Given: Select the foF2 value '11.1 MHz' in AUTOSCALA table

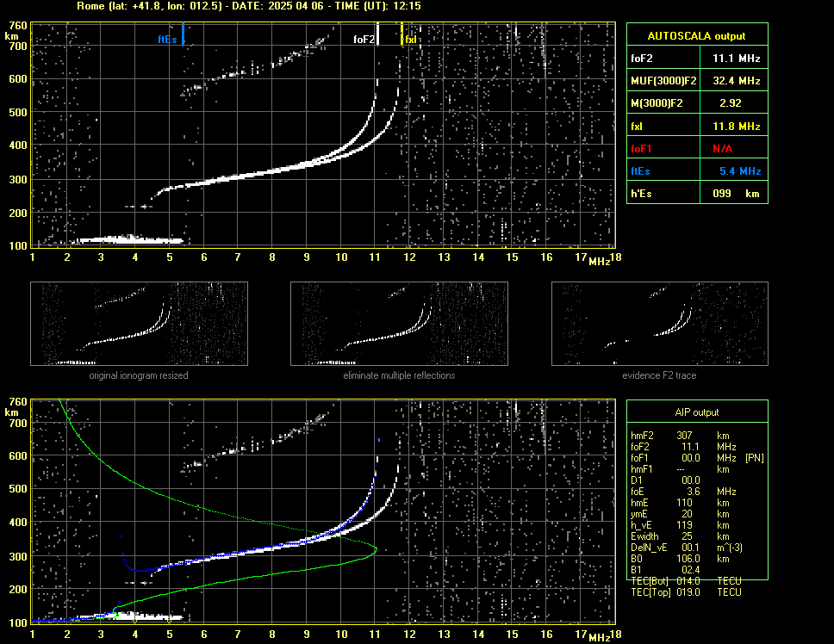Looking at the screenshot, I should [736, 59].
